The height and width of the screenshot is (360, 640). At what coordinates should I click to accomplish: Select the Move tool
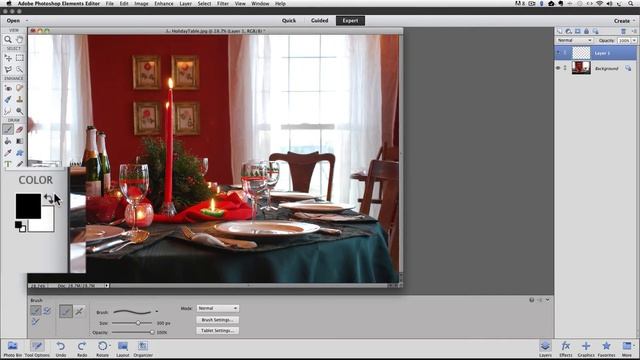(x=8, y=58)
